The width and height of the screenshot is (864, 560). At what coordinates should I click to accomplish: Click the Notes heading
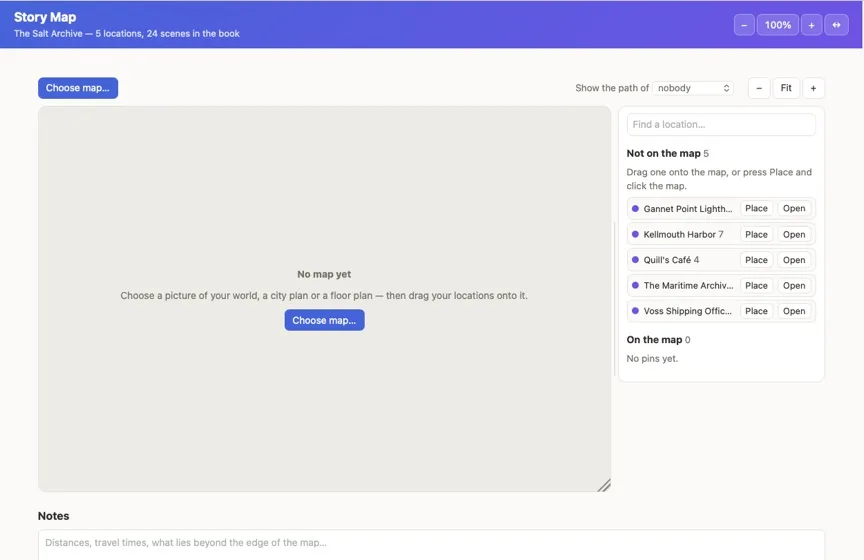(53, 516)
